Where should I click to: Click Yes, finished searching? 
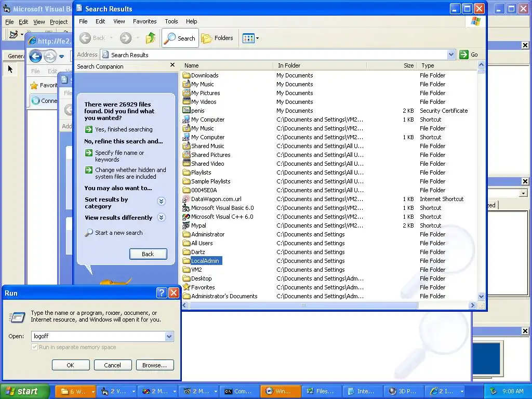coord(124,129)
